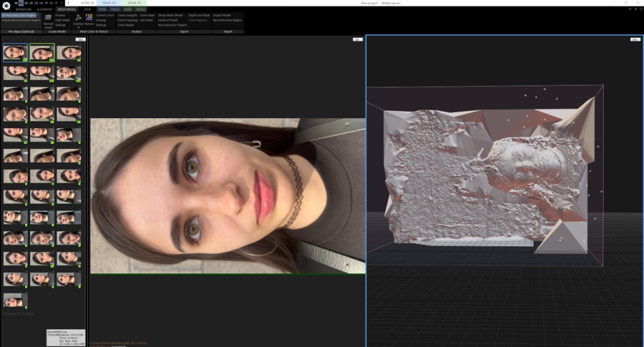Export Dense Mesh Model
644x347 pixels.
coord(170,15)
